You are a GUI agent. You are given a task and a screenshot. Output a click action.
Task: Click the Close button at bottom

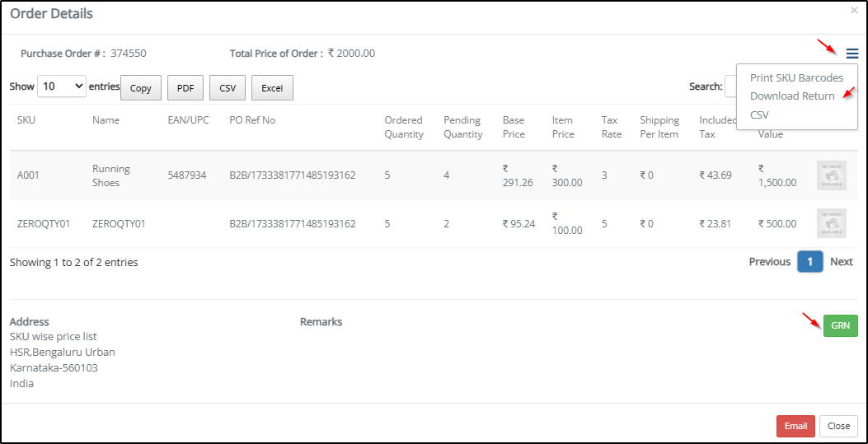[x=838, y=426]
